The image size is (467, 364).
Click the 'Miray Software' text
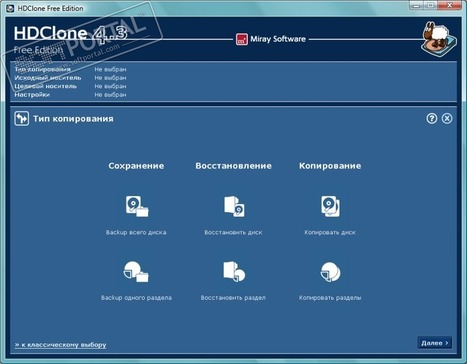(278, 39)
